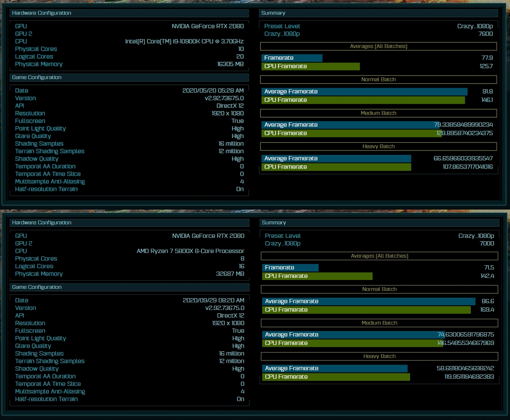Click the CPU Framerate bar showing 142.4
Screen dimensions: 510x420
(x=317, y=276)
